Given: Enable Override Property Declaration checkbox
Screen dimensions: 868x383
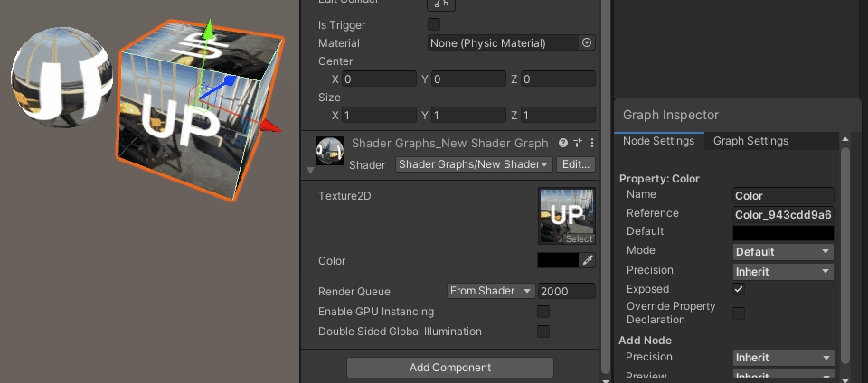Looking at the screenshot, I should coord(739,313).
